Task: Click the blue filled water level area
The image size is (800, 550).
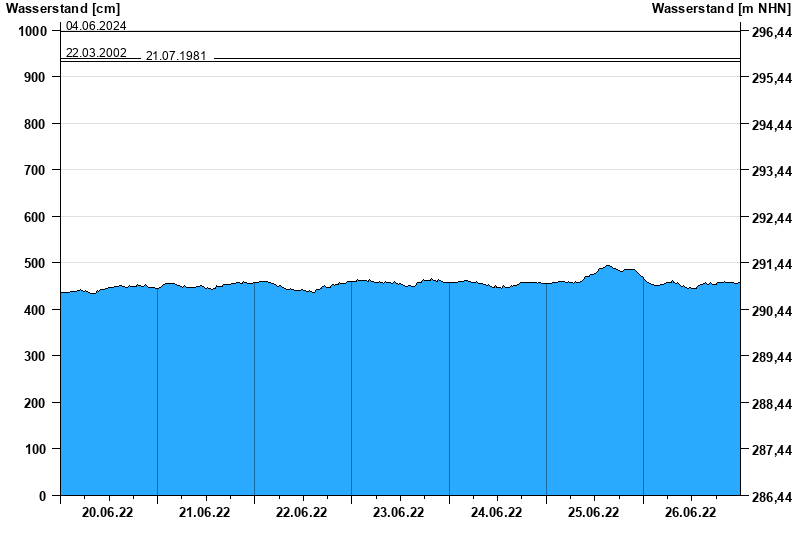Action: (400, 400)
